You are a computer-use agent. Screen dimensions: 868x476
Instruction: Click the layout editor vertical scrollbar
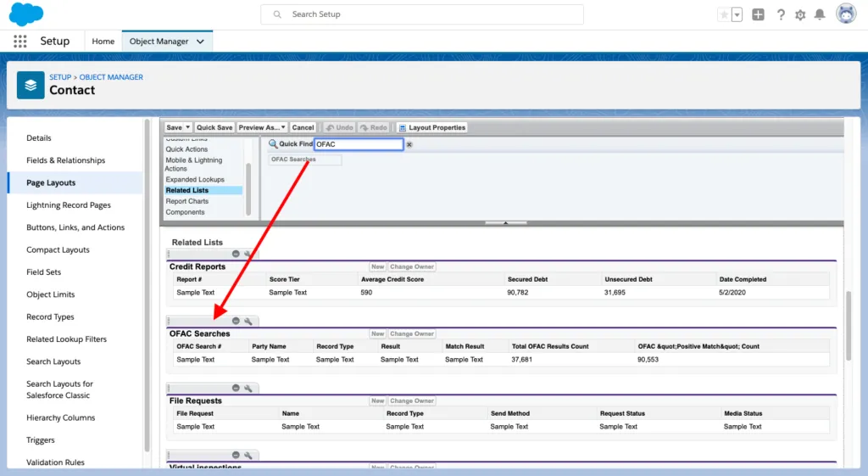tap(849, 326)
